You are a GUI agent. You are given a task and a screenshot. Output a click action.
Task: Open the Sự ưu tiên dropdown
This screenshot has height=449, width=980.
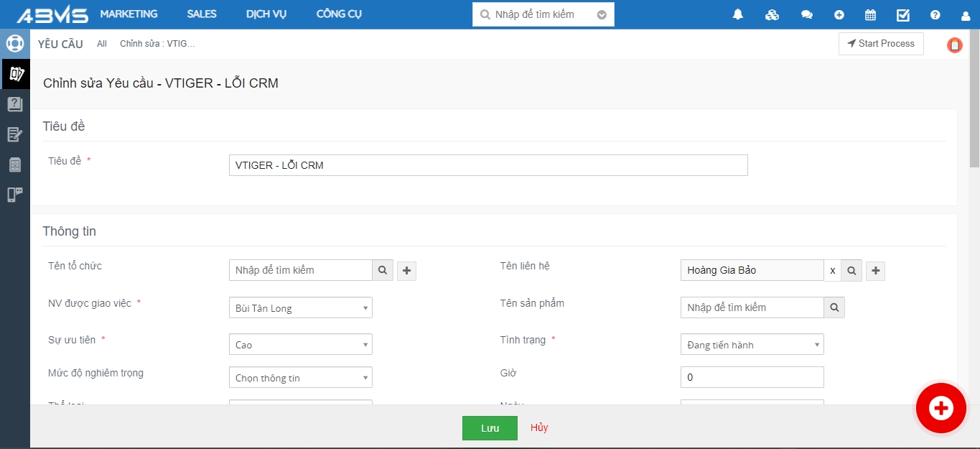300,345
